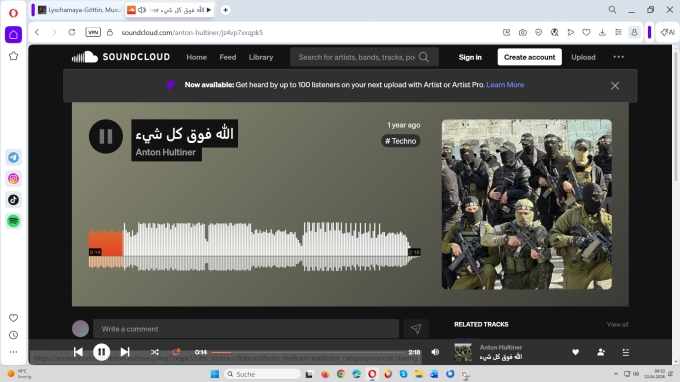The width and height of the screenshot is (680, 382).
Task: Click the Create account button
Action: (530, 57)
